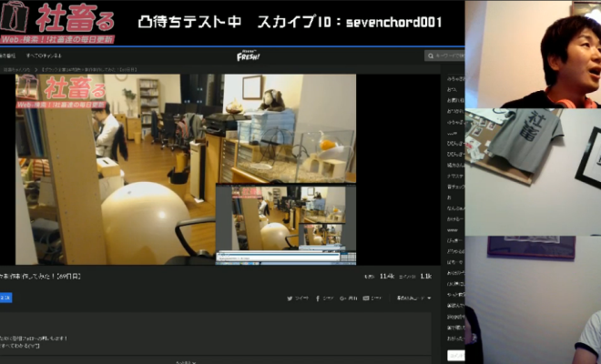Click the embed code share icon

coord(372,298)
